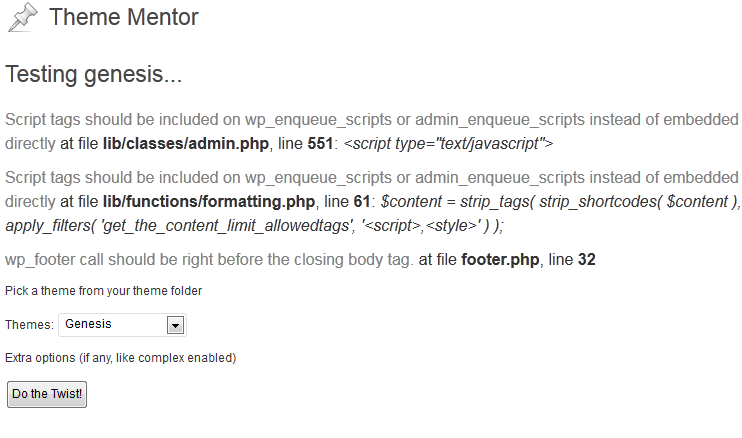Viewport: 742px width, 438px height.
Task: Click the line number 551
Action: pos(320,143)
